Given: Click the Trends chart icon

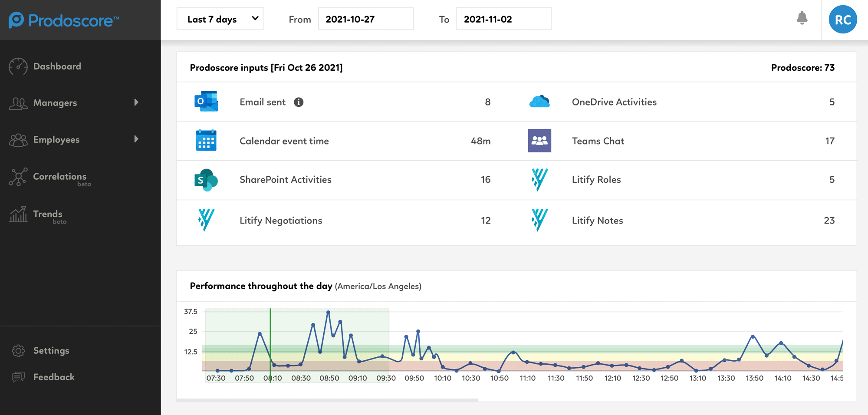Looking at the screenshot, I should 18,214.
